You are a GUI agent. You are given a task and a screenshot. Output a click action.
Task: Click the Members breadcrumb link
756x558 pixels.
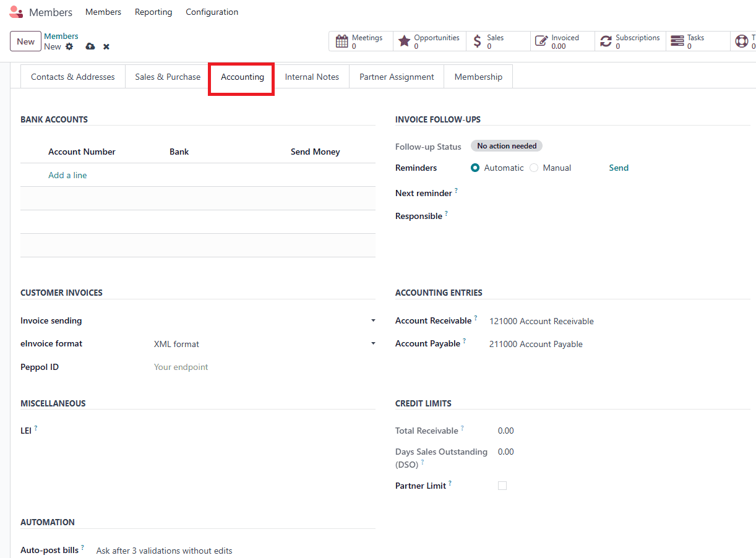tap(61, 36)
